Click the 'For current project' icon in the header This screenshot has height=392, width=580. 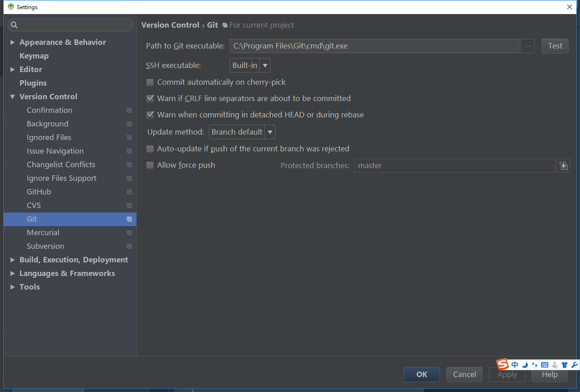coord(225,25)
